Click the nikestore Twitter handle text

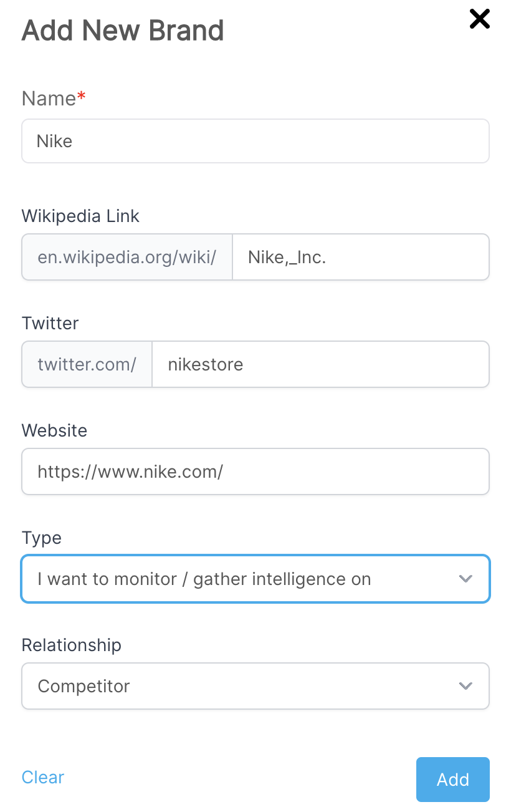coord(204,364)
